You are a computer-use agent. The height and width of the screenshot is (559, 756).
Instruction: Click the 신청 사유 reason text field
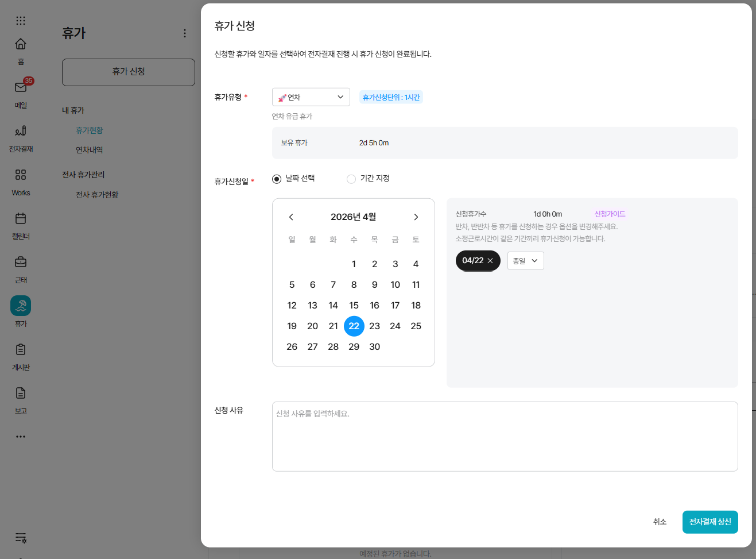[505, 437]
